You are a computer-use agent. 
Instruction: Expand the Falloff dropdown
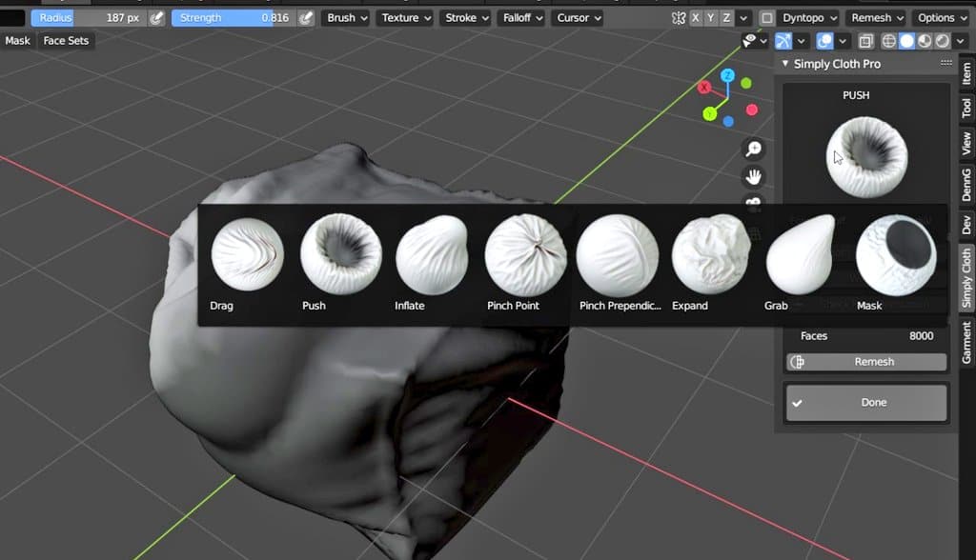[x=523, y=18]
